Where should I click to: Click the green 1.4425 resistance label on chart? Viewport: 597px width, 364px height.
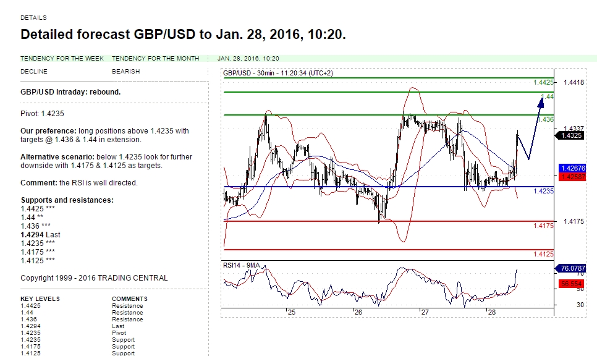[x=543, y=82]
